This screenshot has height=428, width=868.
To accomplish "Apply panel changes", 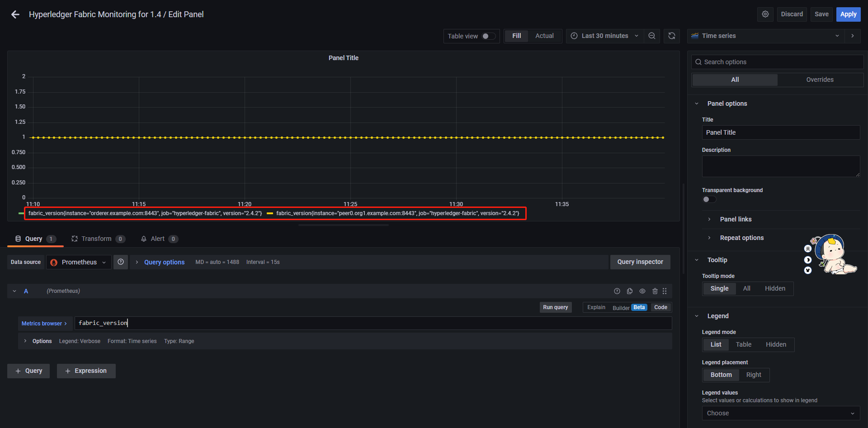I will click(848, 14).
